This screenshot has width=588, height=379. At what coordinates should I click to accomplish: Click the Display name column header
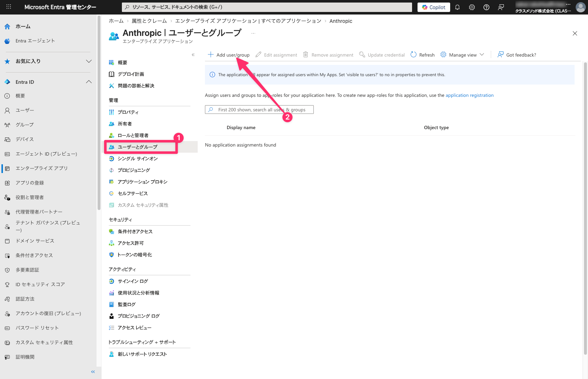pos(241,128)
